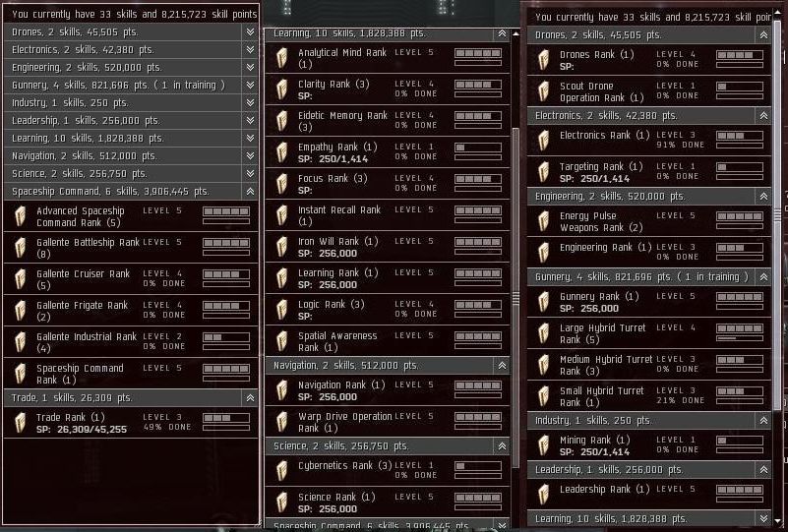This screenshot has height=532, width=788.
Task: Click the Warp Drive Operation skill book icon
Action: [282, 422]
